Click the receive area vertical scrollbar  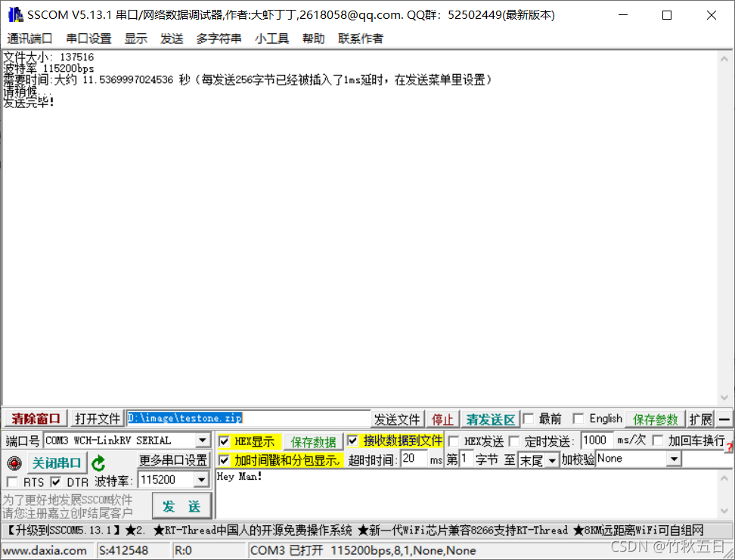coord(727,227)
